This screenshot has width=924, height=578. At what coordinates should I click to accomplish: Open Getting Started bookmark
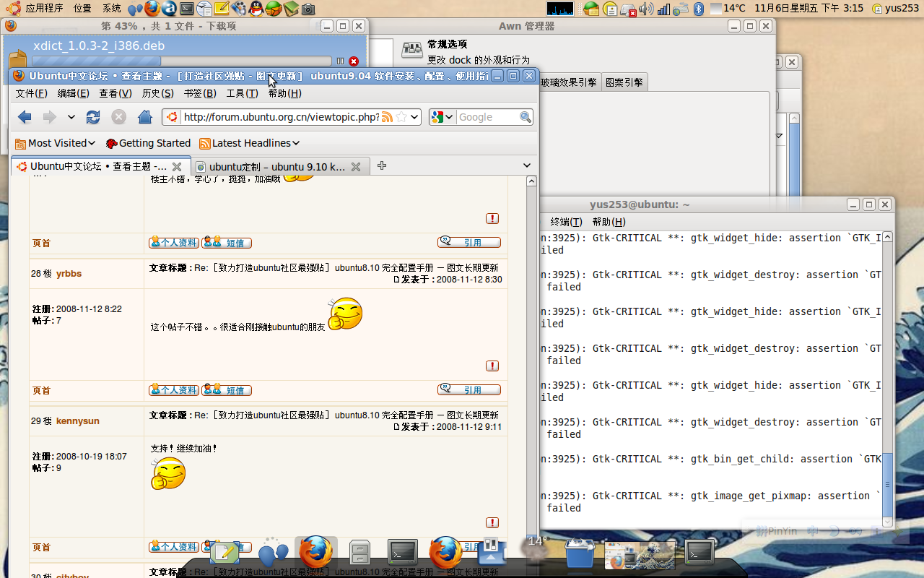(x=148, y=143)
